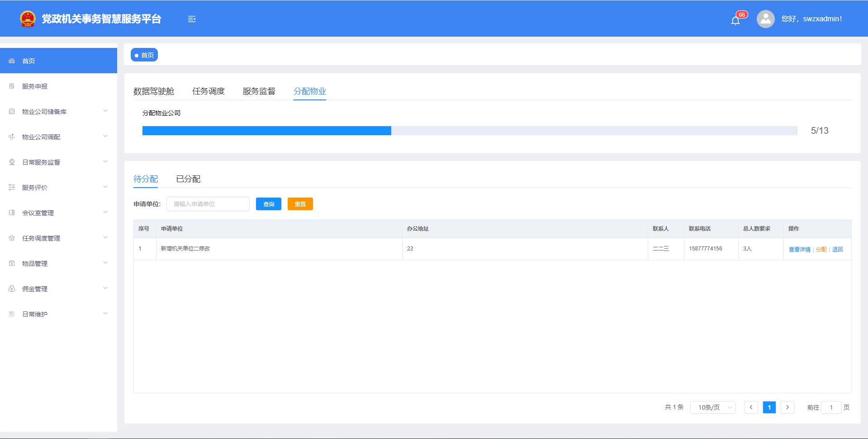Open the 数据驾驶舱 tab

[x=153, y=91]
